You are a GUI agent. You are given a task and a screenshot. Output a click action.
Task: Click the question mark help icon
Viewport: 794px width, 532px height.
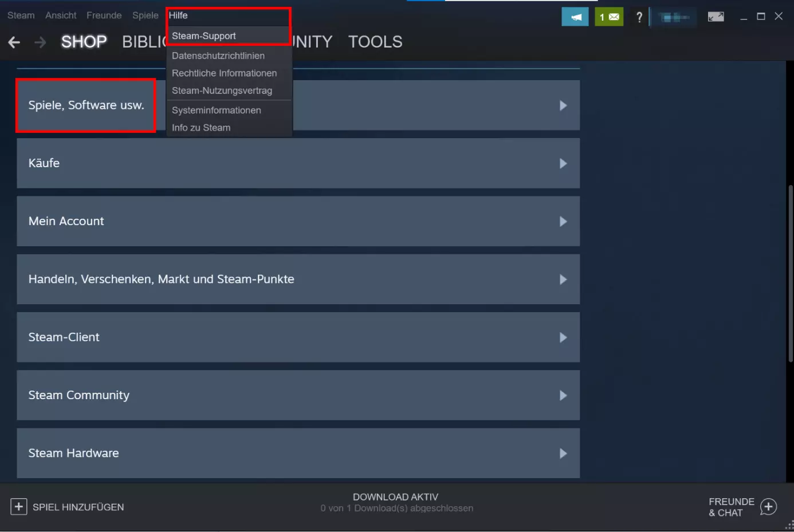tap(639, 17)
